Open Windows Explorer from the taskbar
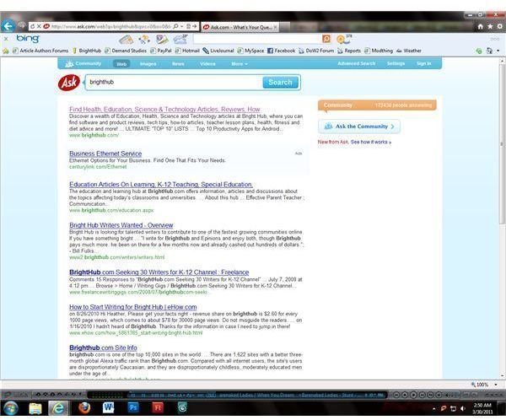 [35, 408]
